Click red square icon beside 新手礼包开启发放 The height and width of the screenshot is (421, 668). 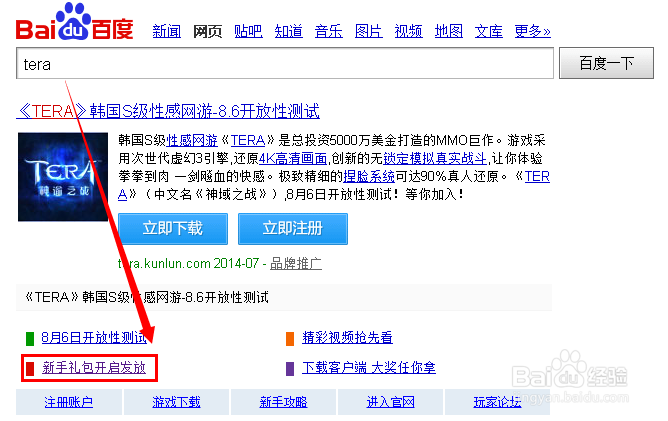(30, 369)
